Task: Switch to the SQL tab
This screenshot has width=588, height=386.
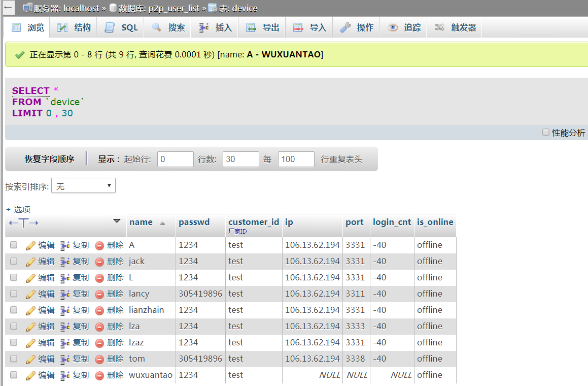Action: (x=121, y=27)
